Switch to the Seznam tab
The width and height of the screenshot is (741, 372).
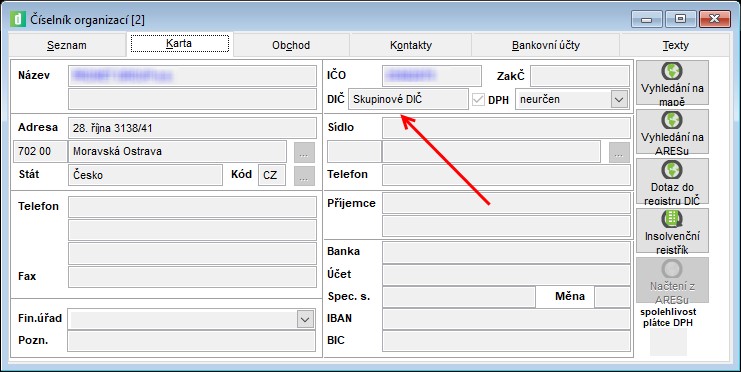[x=67, y=45]
